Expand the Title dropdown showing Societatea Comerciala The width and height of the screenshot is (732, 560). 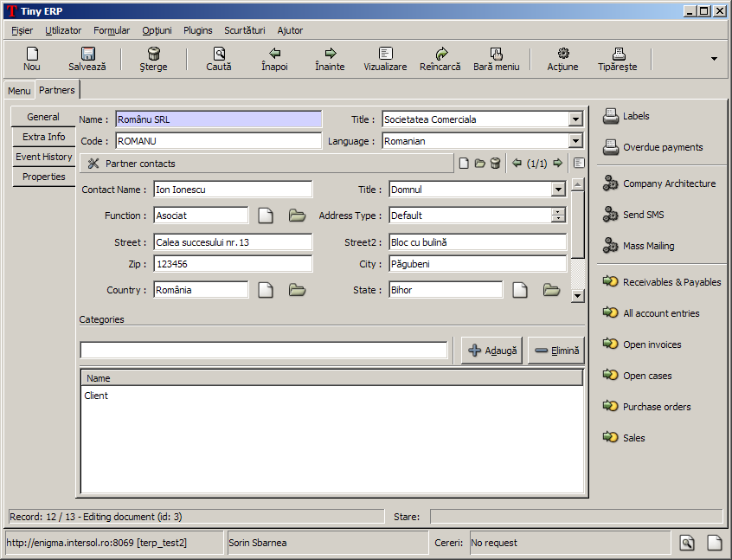tap(576, 119)
